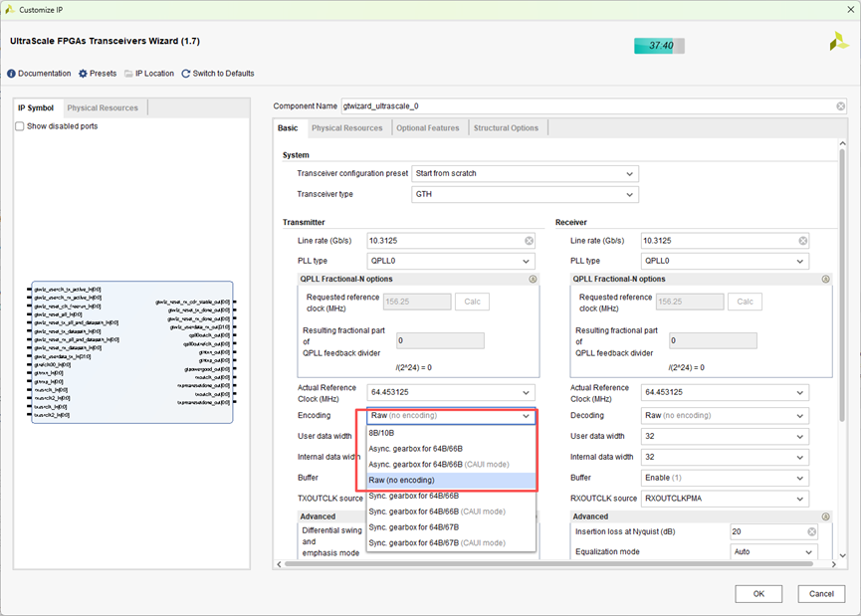Click Switch to Defaults link
861x616 pixels.
(224, 74)
